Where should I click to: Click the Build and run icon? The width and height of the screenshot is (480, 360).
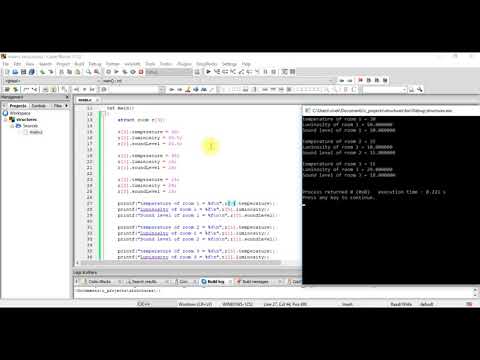(x=125, y=72)
